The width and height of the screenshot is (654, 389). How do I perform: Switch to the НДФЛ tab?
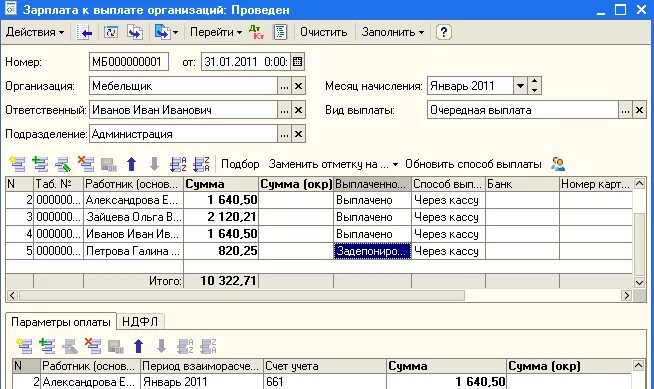pyautogui.click(x=140, y=322)
